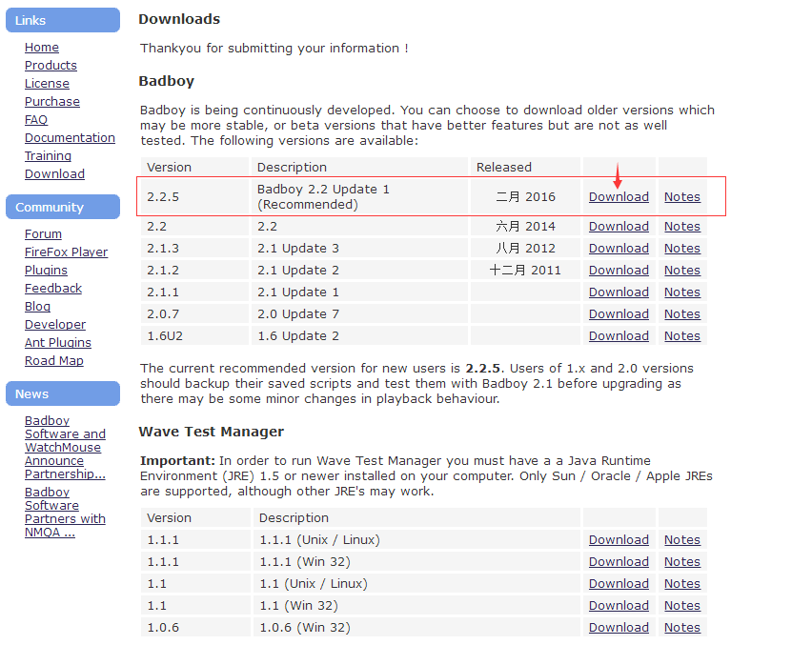Open the Feedback link
Screen dimensions: 812x645
(x=53, y=289)
